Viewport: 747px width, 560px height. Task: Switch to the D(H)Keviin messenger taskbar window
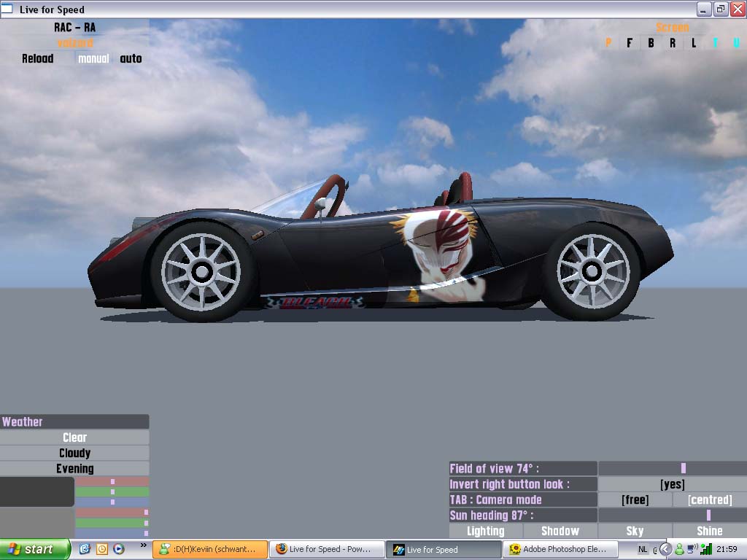click(209, 549)
